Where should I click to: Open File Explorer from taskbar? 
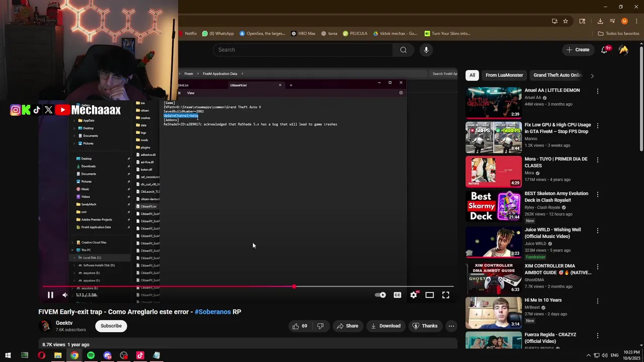(58, 355)
